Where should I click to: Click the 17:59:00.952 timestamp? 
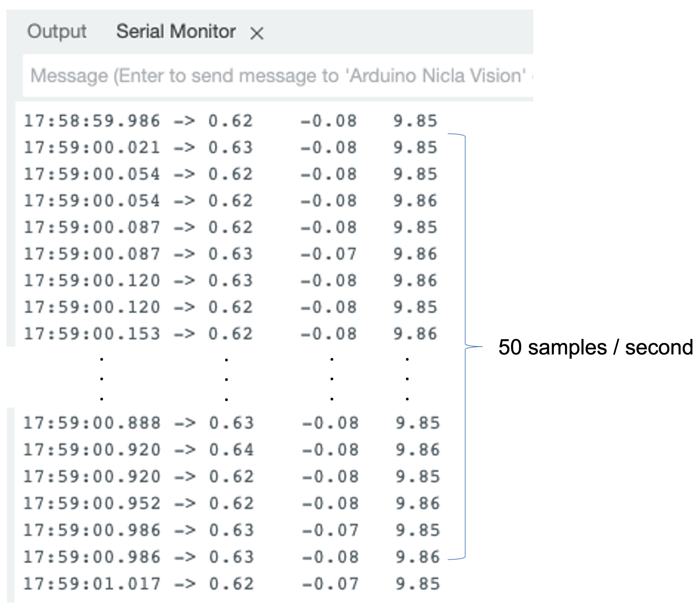[92, 504]
